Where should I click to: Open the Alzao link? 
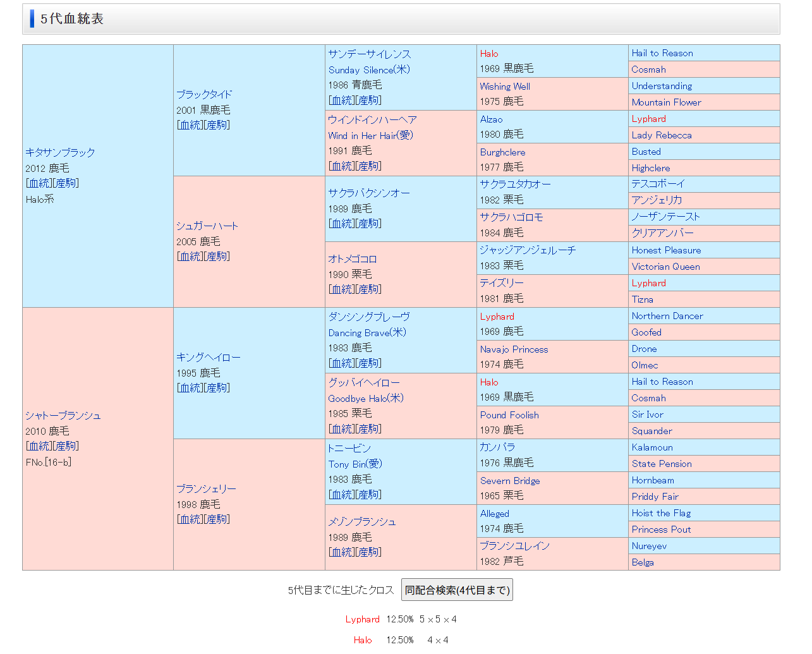click(x=491, y=119)
